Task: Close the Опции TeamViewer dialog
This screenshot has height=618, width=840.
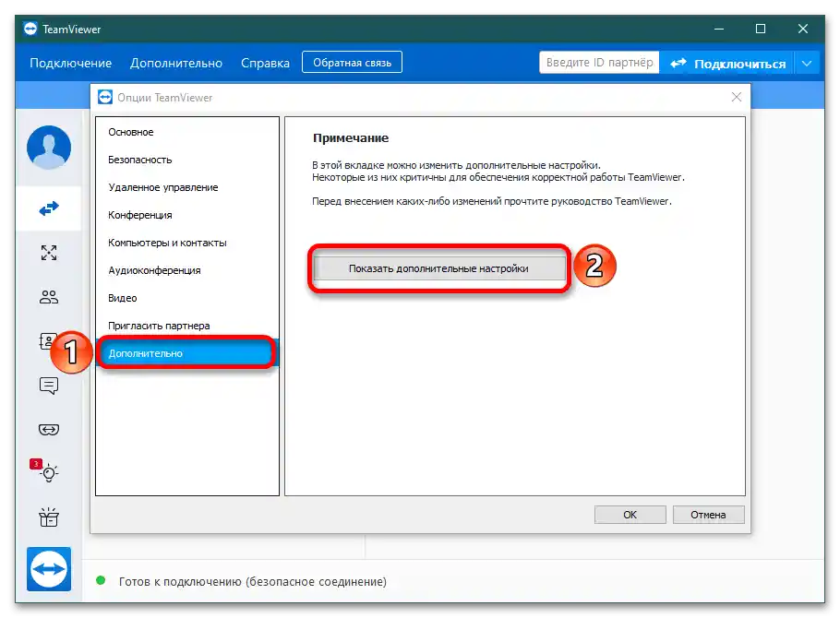Action: pos(737,97)
